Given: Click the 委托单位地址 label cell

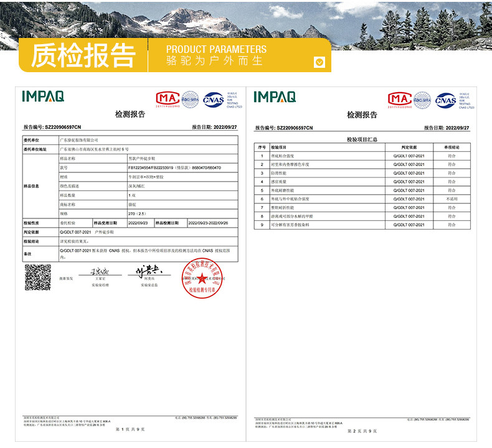Looking at the screenshot, I should click(40, 149).
